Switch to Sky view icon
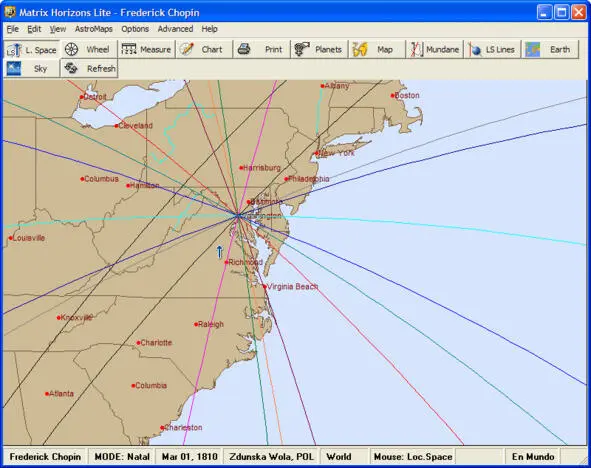Viewport: 591px width, 468px height. (14, 69)
